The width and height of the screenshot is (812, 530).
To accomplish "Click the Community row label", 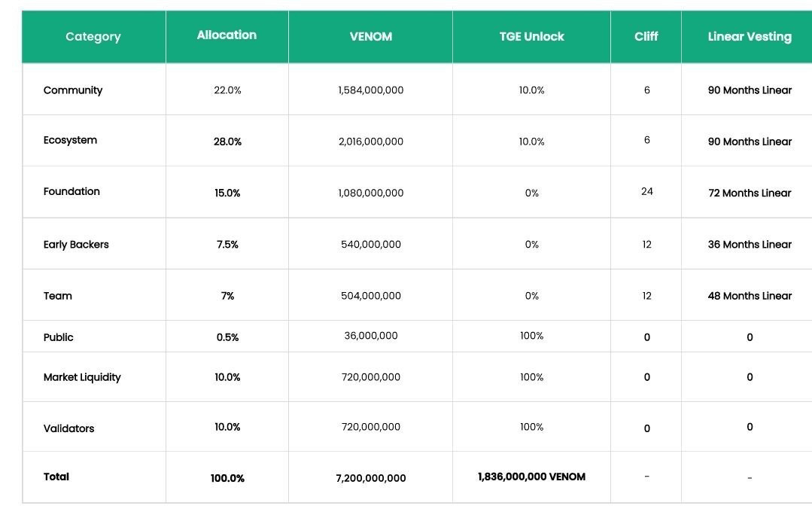I will click(x=73, y=90).
